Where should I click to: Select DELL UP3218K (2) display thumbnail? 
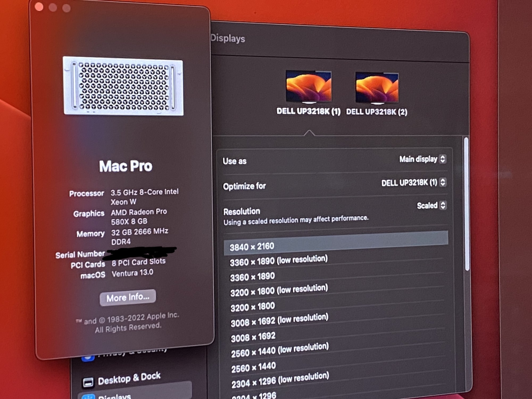point(377,88)
